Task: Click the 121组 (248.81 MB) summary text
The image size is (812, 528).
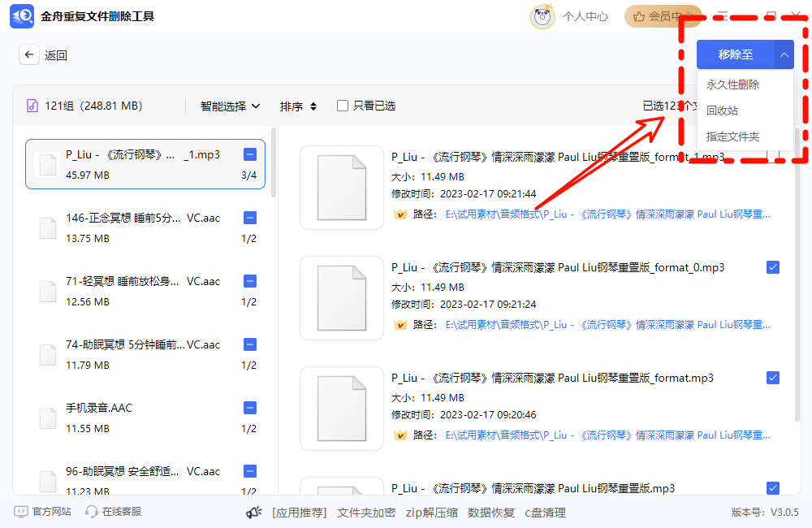Action: tap(93, 106)
